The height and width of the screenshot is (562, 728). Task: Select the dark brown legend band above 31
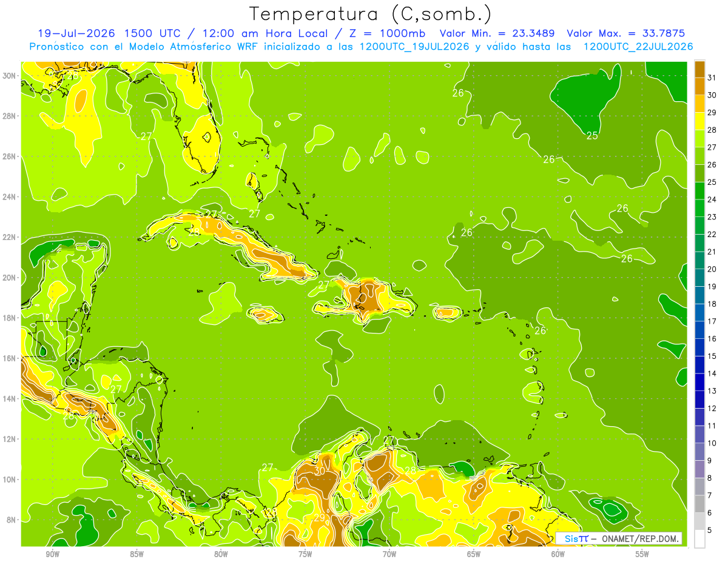pyautogui.click(x=699, y=69)
